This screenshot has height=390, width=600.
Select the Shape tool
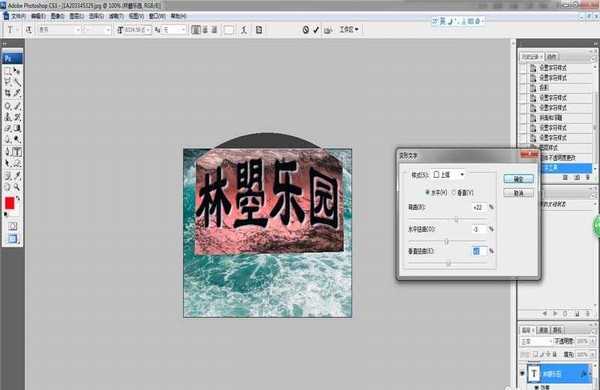[x=17, y=163]
